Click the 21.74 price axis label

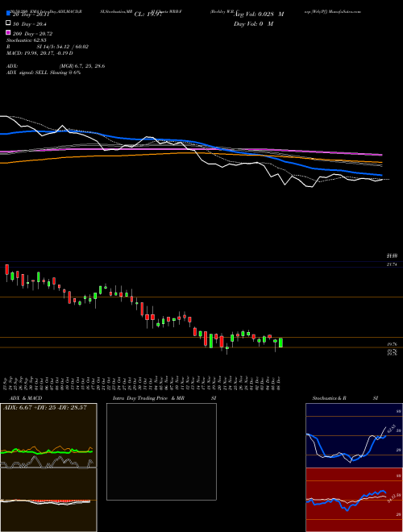pos(392,264)
